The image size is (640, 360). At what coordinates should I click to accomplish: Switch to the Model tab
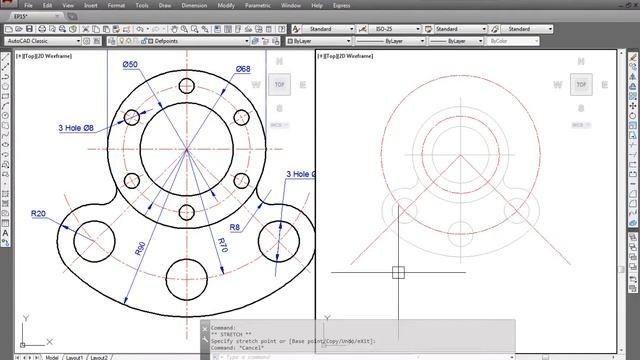52,357
